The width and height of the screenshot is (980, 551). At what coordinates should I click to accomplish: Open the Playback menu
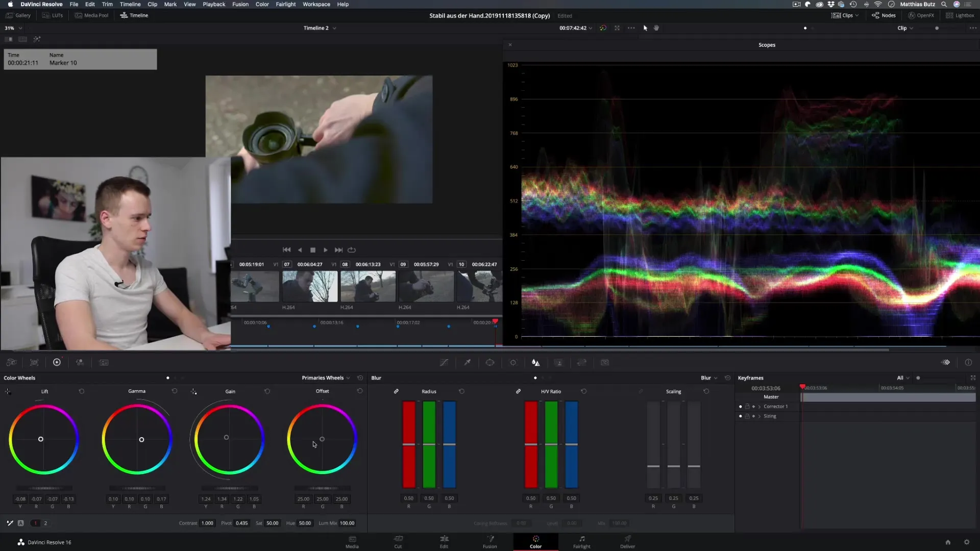pyautogui.click(x=214, y=4)
